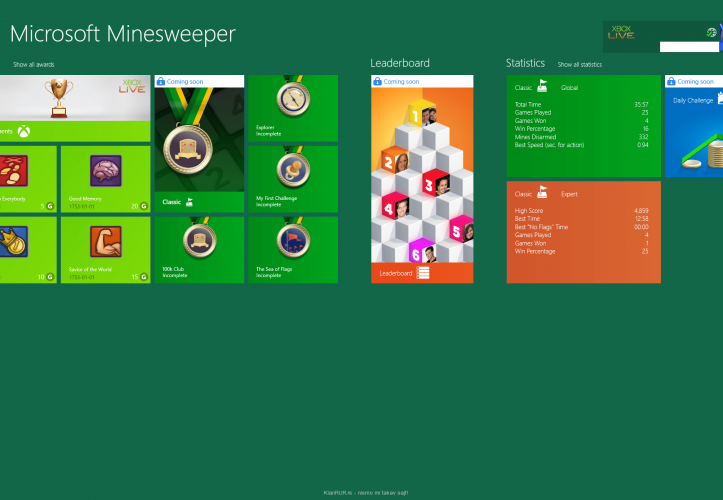
Task: Show all awards
Action: (x=34, y=64)
